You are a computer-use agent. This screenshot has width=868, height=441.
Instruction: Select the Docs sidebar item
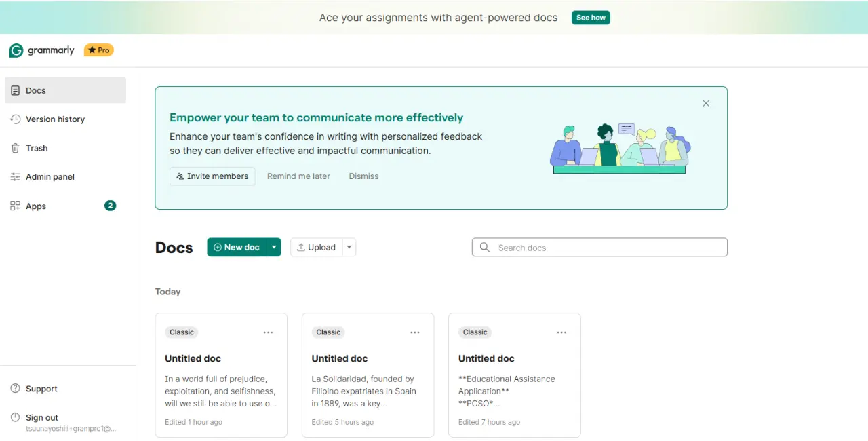(x=65, y=90)
